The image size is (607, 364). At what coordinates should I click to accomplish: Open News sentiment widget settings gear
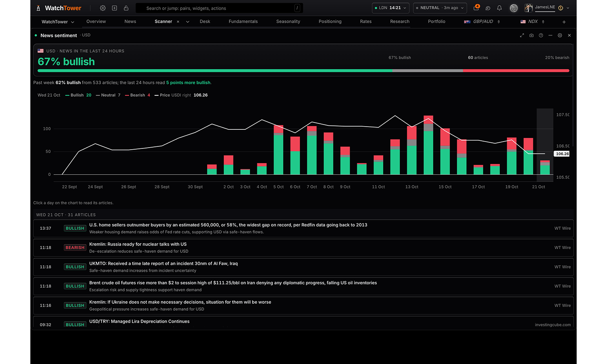click(560, 36)
